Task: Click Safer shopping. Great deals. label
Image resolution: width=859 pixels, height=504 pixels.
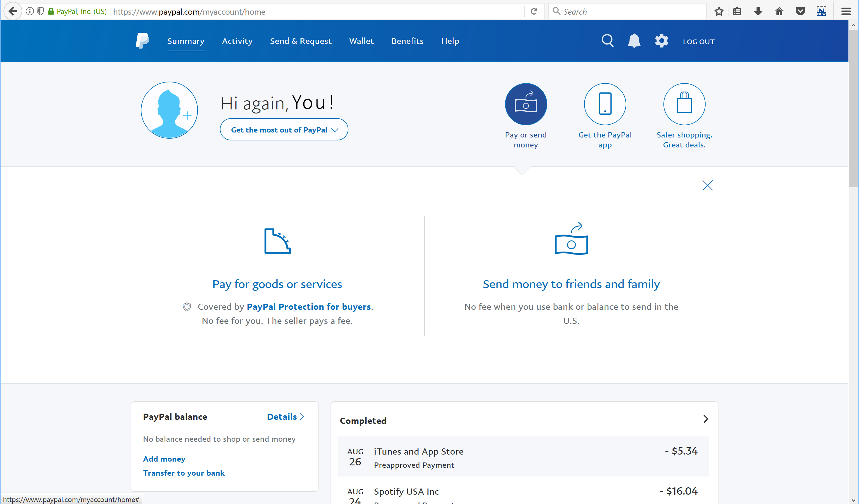Action: [x=684, y=140]
